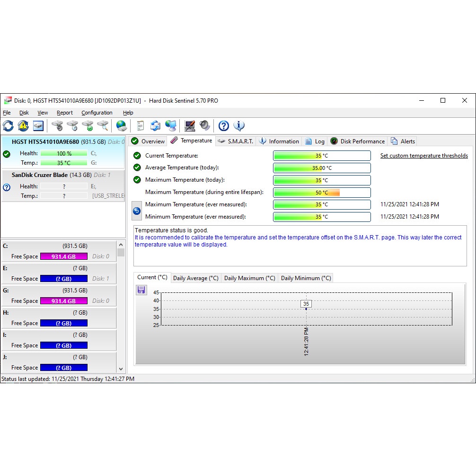The image size is (476, 476).
Task: Click the document report toolbar icon
Action: (x=140, y=126)
